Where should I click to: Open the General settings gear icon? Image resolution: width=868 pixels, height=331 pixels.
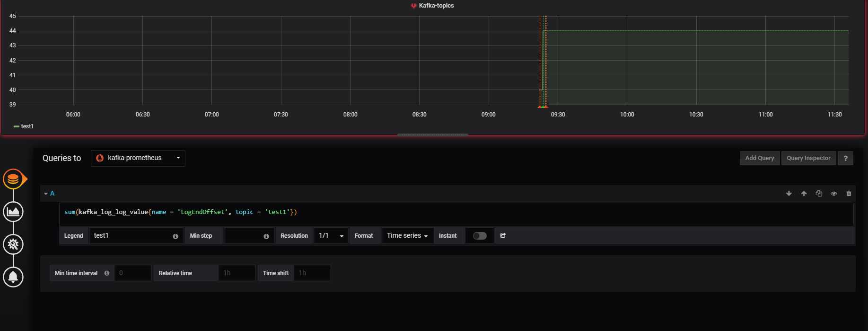(13, 244)
